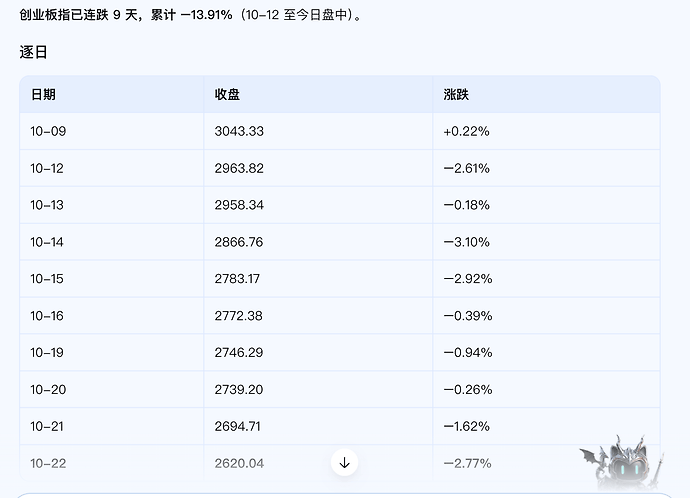Click closing value 3043.33

239,131
